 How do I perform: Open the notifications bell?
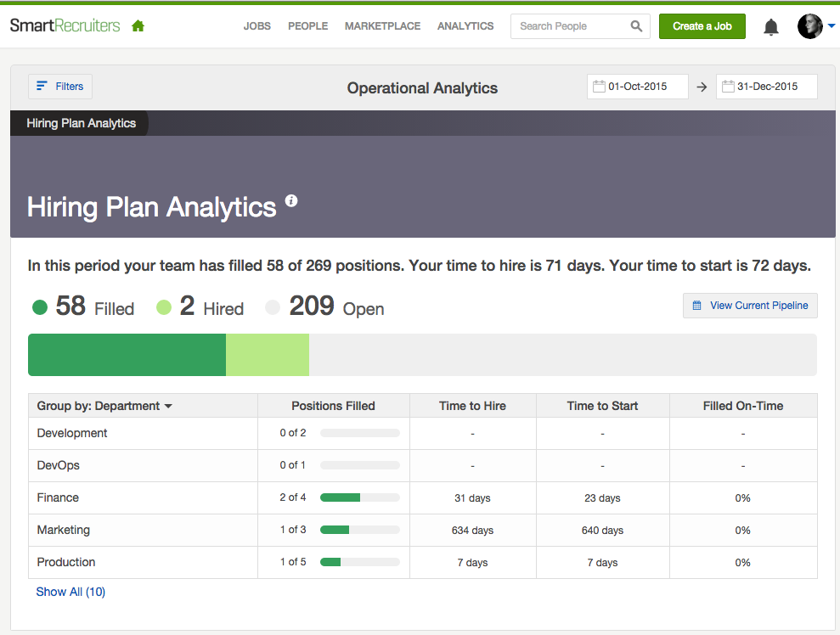click(770, 27)
